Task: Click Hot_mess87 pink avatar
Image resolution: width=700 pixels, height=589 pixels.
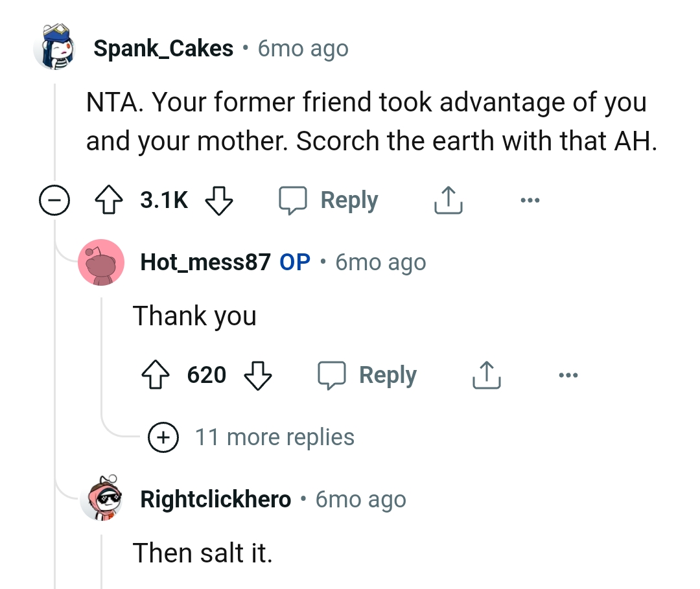Action: point(101,262)
